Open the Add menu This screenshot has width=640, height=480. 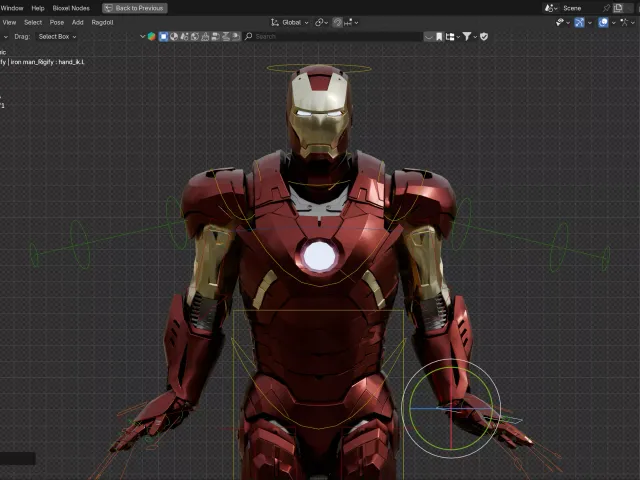(x=78, y=22)
